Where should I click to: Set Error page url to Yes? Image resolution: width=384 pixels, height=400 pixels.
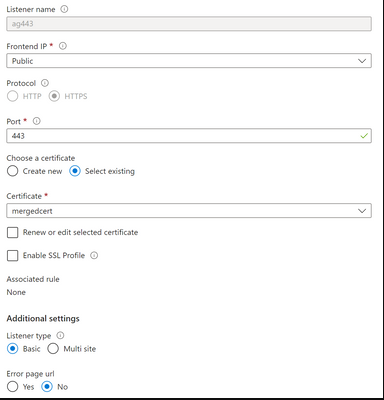(x=12, y=387)
